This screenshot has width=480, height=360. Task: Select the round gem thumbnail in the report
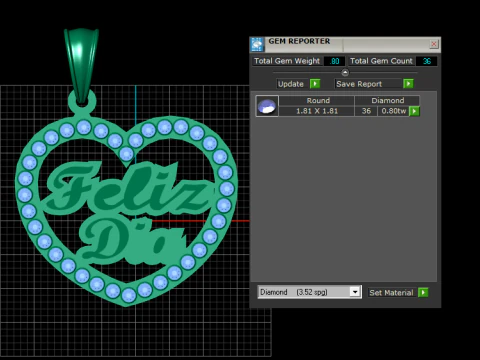(x=267, y=106)
